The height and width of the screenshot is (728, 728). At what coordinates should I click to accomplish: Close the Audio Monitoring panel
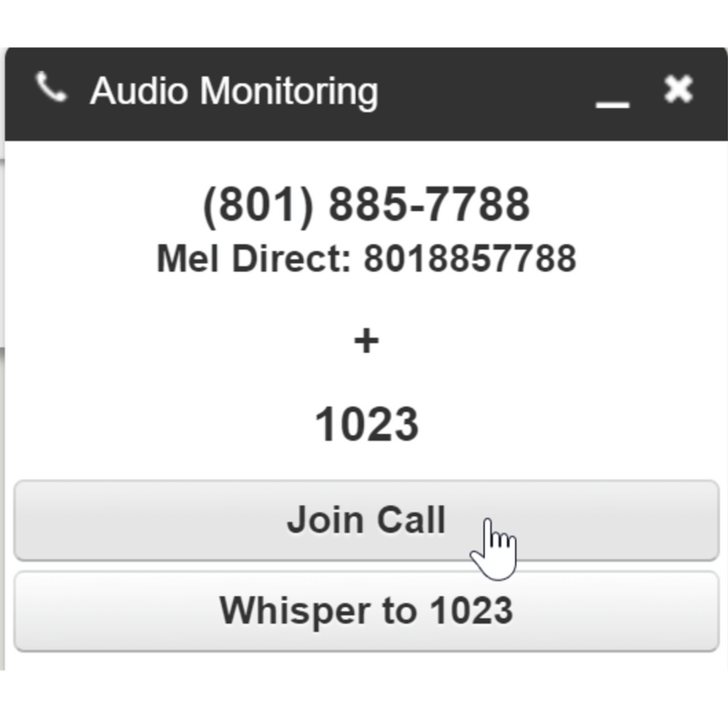(x=678, y=89)
